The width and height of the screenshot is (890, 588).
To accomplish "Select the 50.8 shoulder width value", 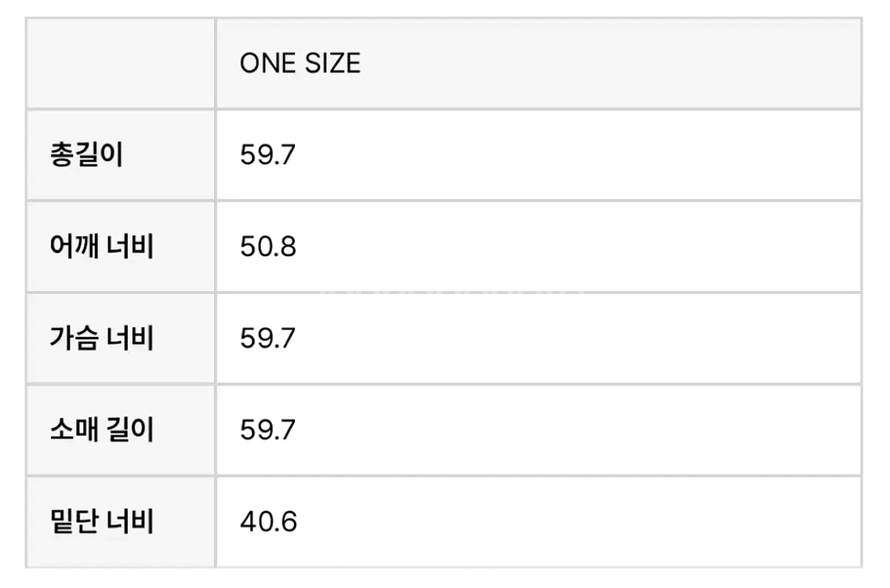I will [x=268, y=247].
